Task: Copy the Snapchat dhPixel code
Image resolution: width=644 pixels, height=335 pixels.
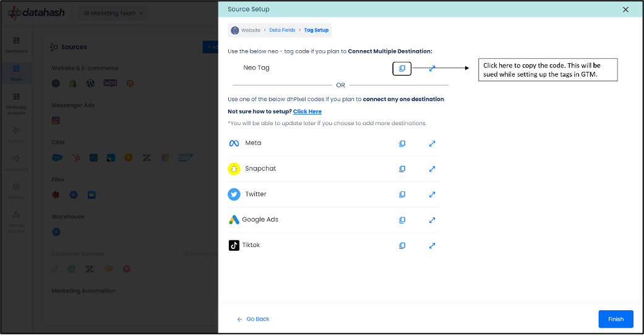Action: click(402, 169)
